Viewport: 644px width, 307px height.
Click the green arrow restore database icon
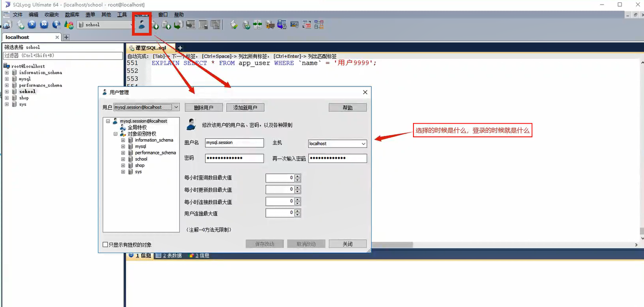tap(179, 25)
